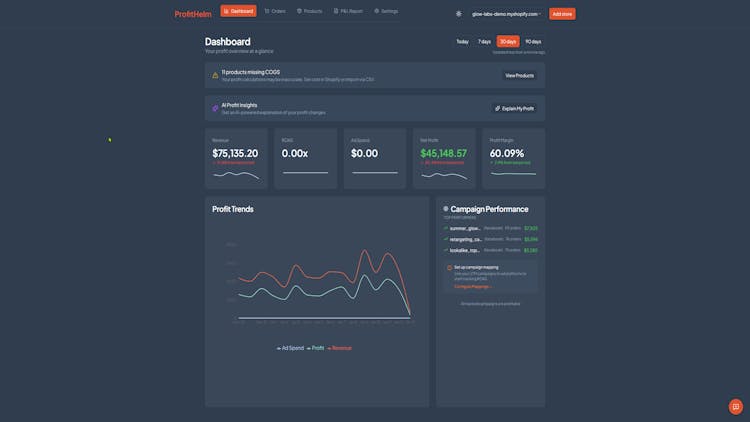Click trend arrow icon beside summer_glow campaign
750x422 pixels.
446,228
